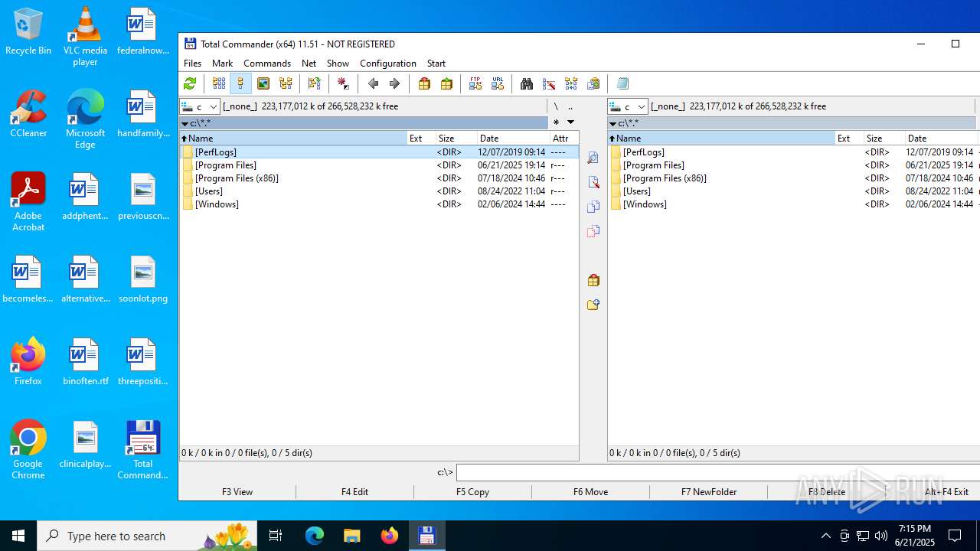Click the F5 Copy button
The width and height of the screenshot is (980, 551).
[473, 491]
